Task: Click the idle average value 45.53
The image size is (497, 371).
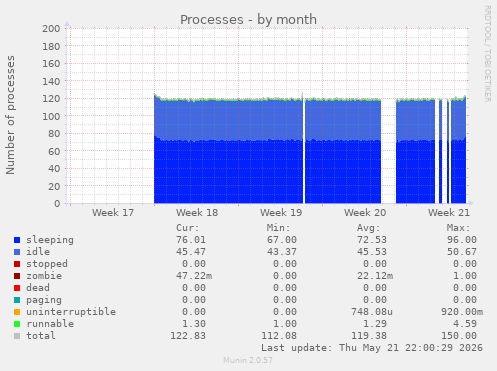Action: pyautogui.click(x=372, y=252)
